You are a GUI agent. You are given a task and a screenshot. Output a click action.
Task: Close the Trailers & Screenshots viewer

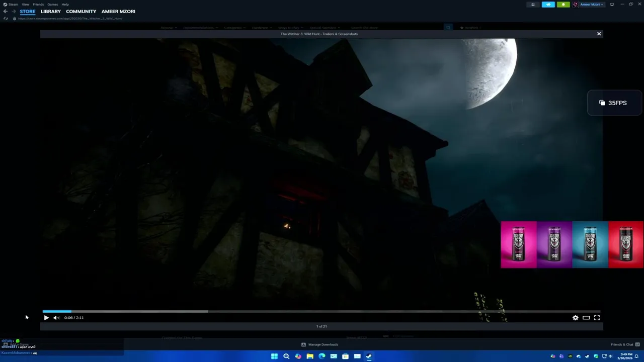tap(599, 34)
